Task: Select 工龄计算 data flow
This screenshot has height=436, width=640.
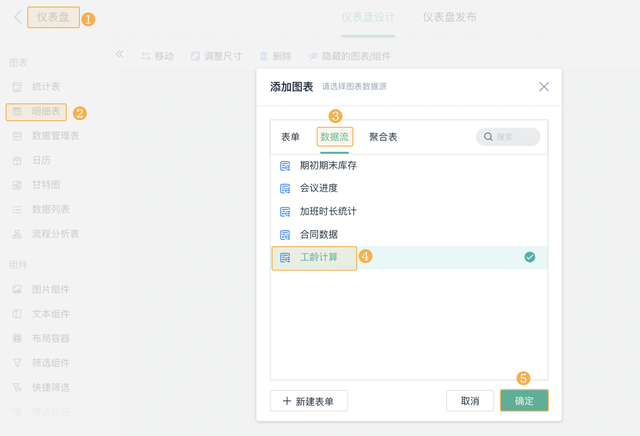Action: pos(409,258)
